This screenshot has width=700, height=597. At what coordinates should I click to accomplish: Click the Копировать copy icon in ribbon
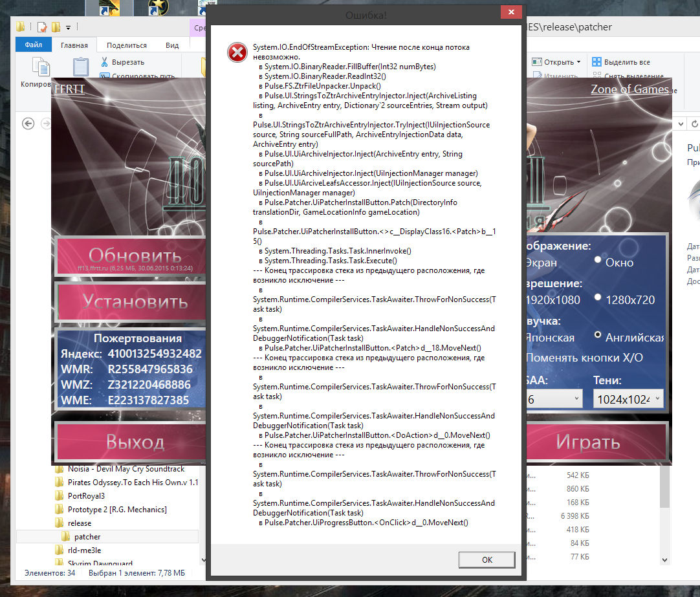(41, 67)
